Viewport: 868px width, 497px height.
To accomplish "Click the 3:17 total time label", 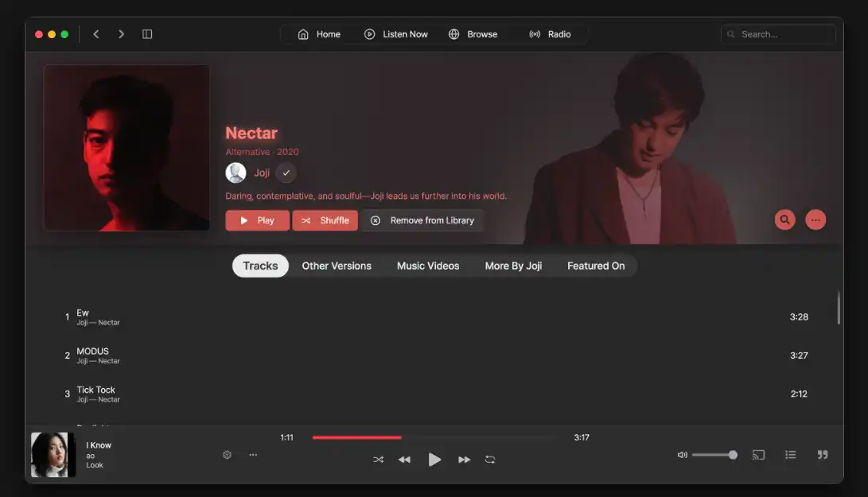I will [582, 437].
